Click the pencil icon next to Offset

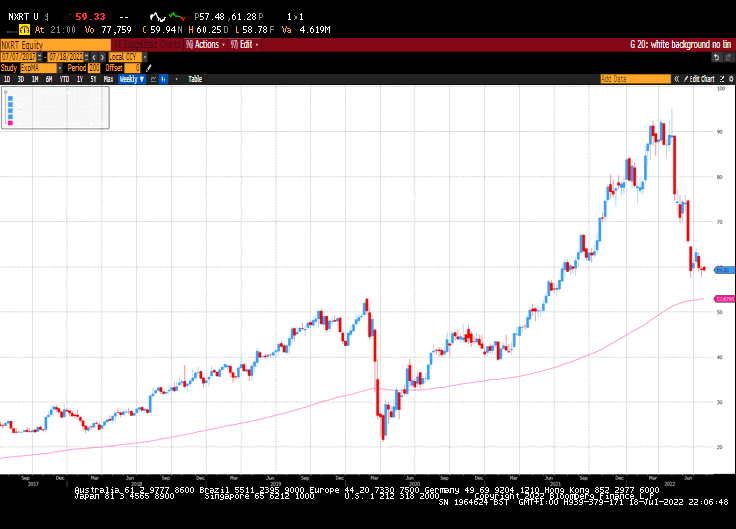(x=148, y=68)
